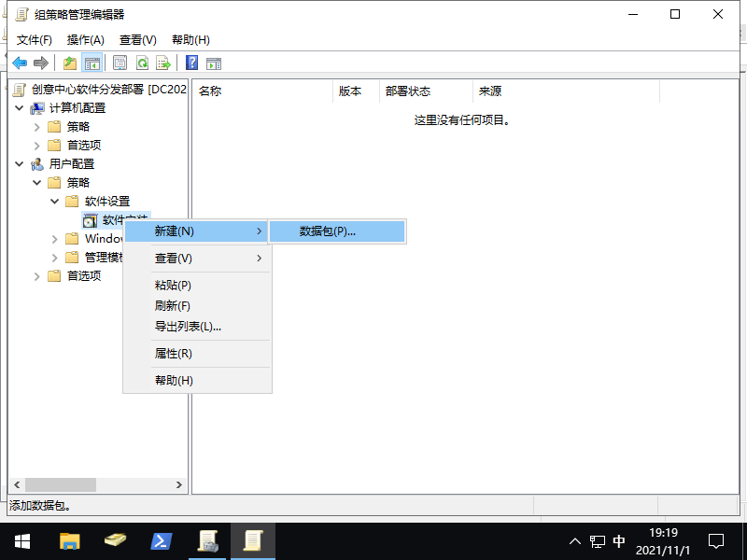Choose 数据包(P)... from the submenu
The image size is (747, 560).
click(338, 231)
